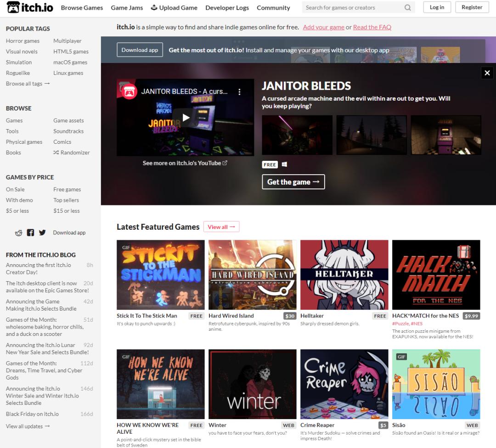The image size is (496, 448).
Task: Select HTML5 games tag
Action: click(x=71, y=51)
